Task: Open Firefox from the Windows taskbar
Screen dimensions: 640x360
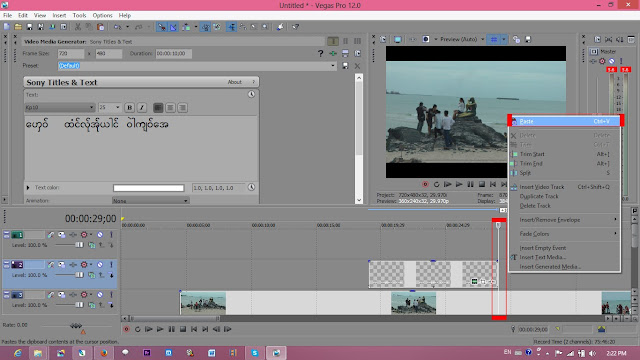Action: tap(104, 353)
